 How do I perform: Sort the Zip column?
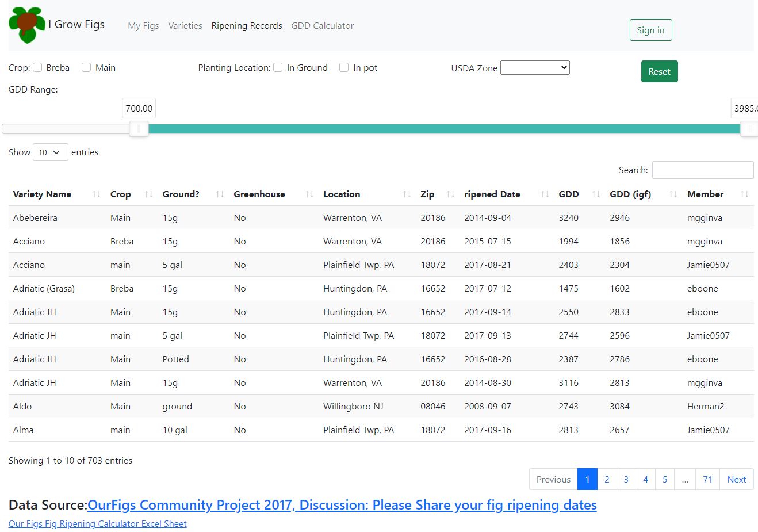coord(450,194)
